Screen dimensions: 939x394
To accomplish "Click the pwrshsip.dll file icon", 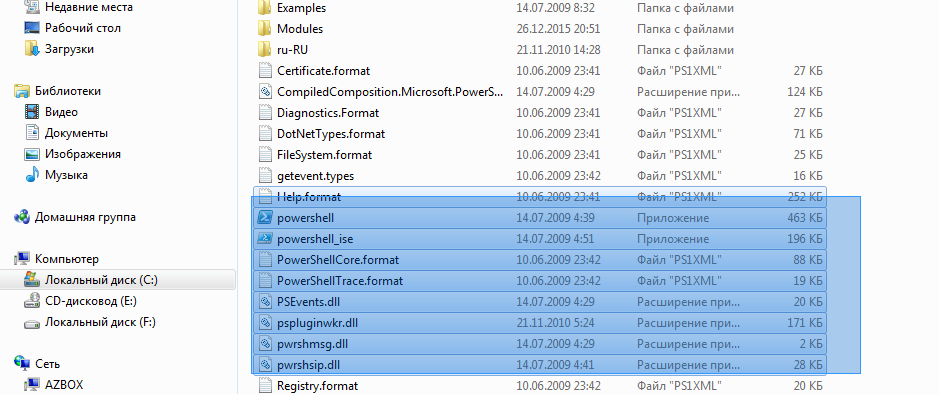I will click(265, 365).
